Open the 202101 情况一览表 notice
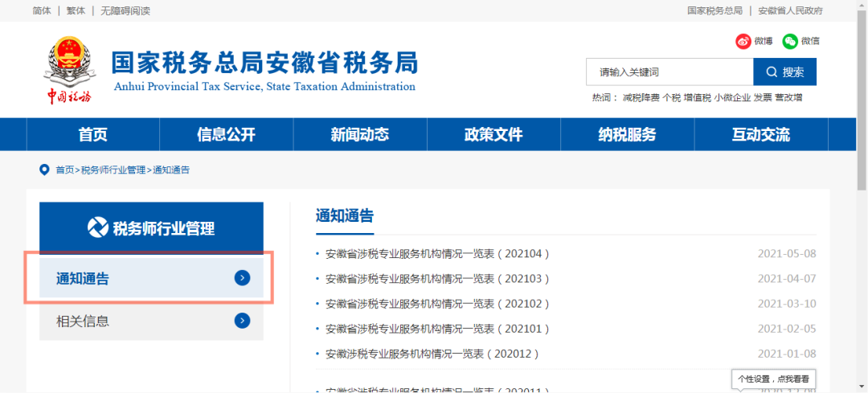Image resolution: width=868 pixels, height=393 pixels. (x=437, y=329)
